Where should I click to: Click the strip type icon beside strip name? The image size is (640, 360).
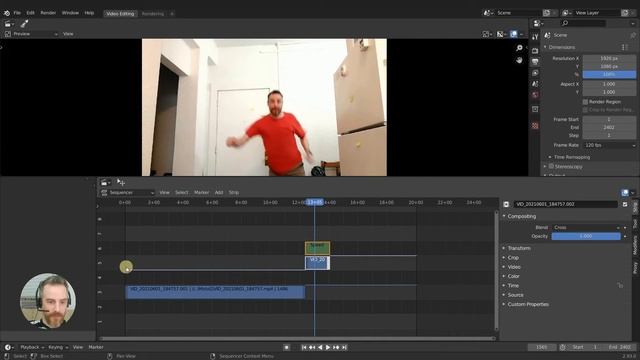[x=506, y=204]
